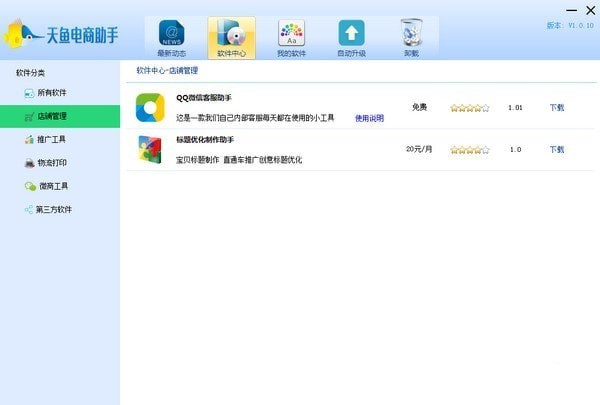Image resolution: width=600 pixels, height=405 pixels.
Task: Open the 物流打印 category
Action: tap(52, 163)
